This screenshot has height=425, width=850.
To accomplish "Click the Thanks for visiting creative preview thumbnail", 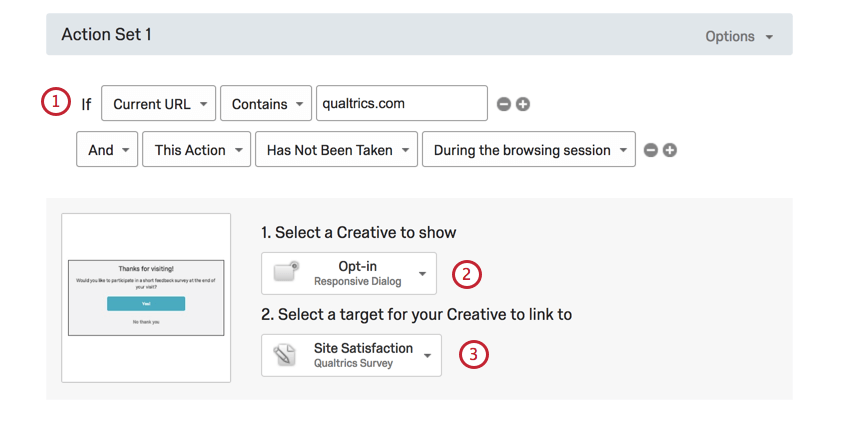I will coord(146,297).
